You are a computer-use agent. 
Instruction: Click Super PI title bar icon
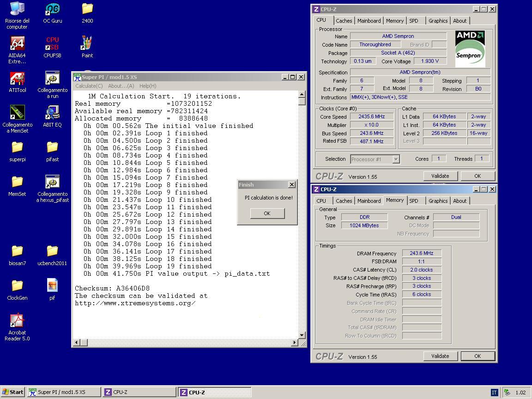[78, 77]
